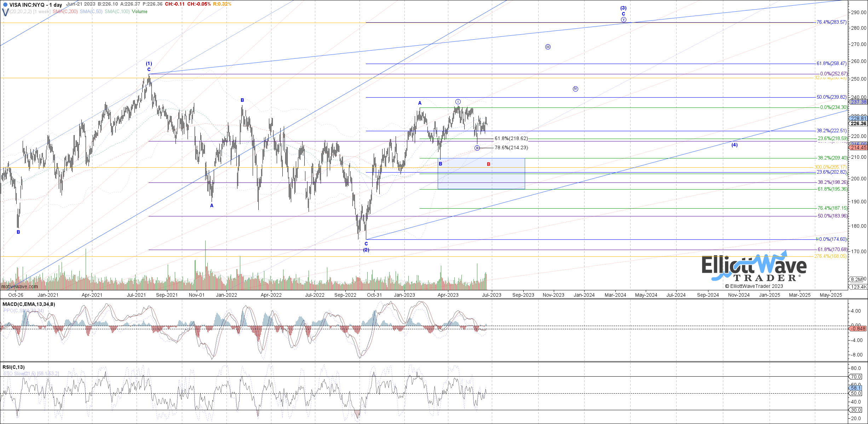Click the Jul-2023 date on time axis
The image size is (868, 424).
[491, 295]
